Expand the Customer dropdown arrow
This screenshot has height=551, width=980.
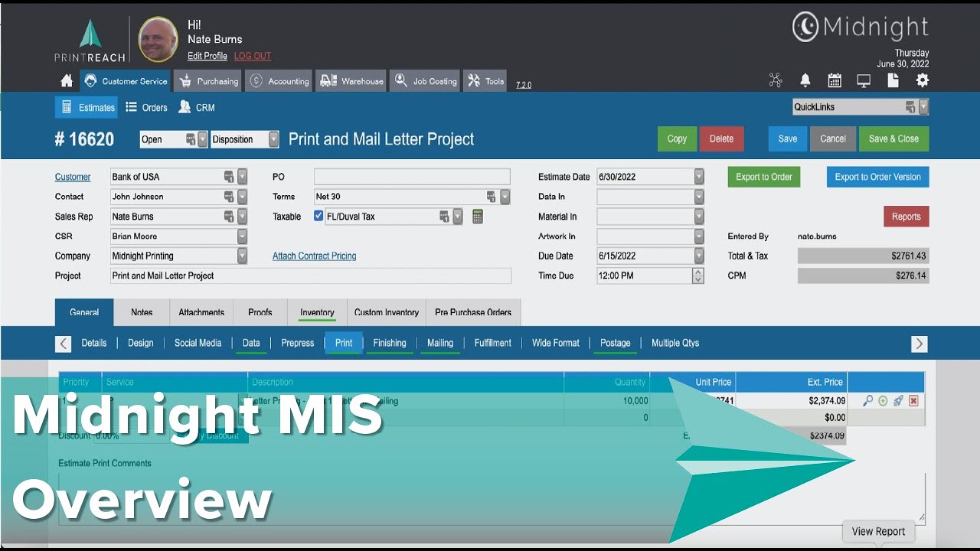[x=242, y=177]
